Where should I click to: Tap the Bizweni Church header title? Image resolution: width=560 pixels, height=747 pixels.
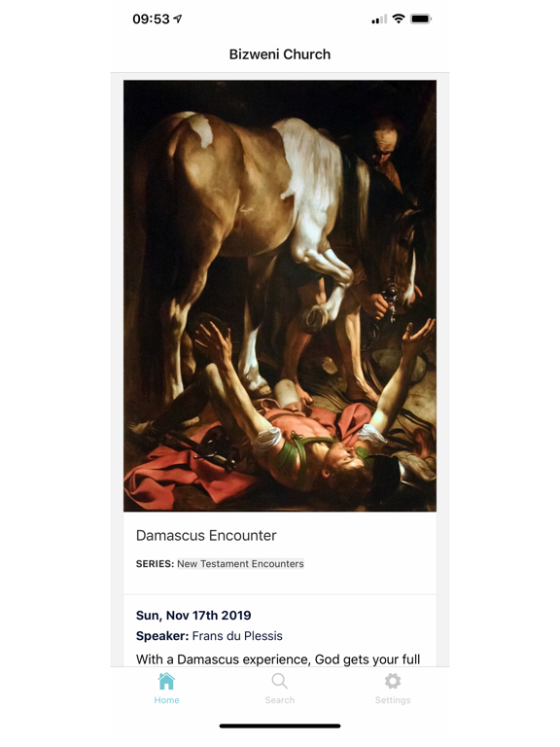(280, 54)
